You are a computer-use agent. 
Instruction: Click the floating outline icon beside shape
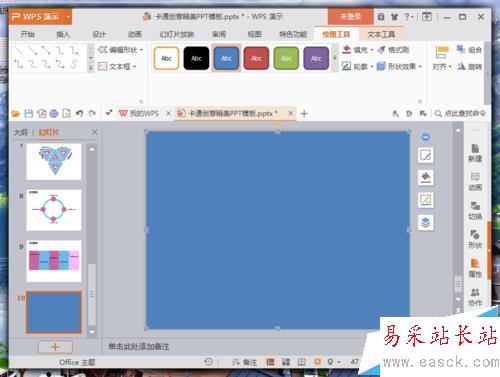[x=426, y=200]
